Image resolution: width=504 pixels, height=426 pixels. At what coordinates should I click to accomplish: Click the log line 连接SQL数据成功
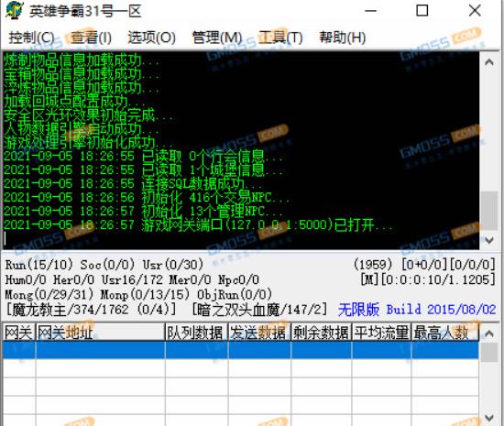coord(134,184)
